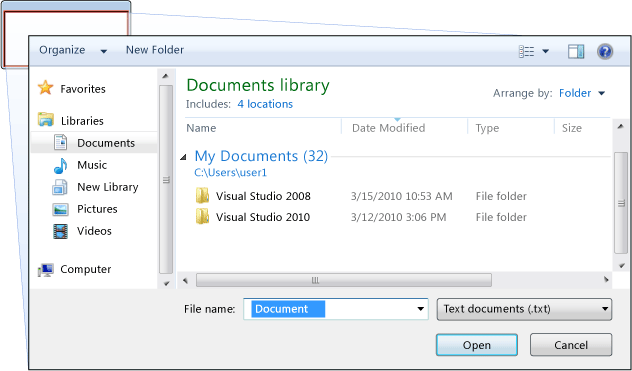632x371 pixels.
Task: Collapse the My Documents group triangle
Action: (183, 157)
